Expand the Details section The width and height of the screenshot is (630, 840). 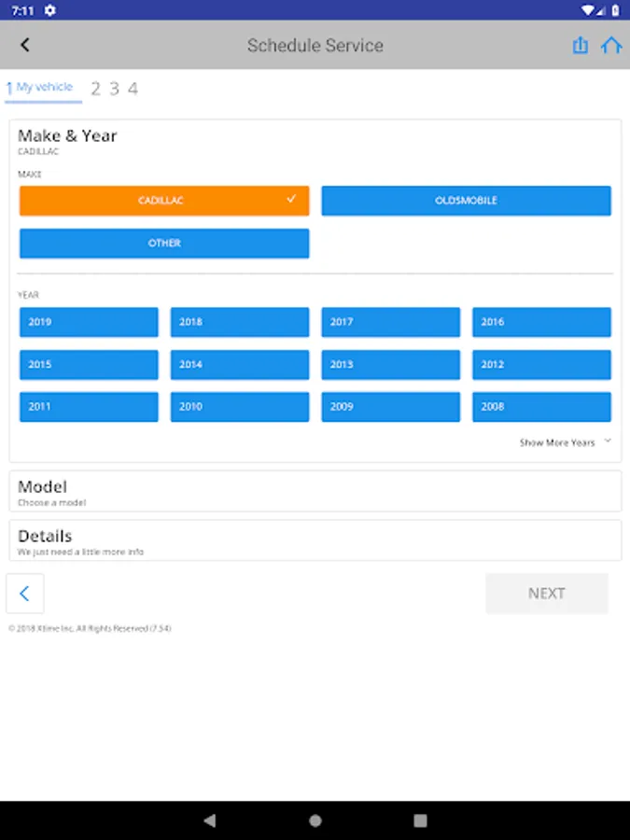click(315, 540)
